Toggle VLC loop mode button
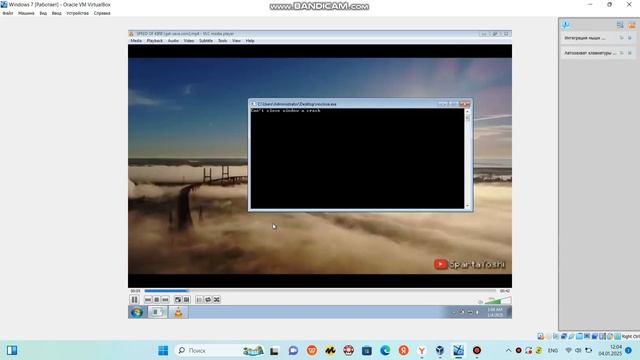The width and height of the screenshot is (640, 360). click(208, 300)
